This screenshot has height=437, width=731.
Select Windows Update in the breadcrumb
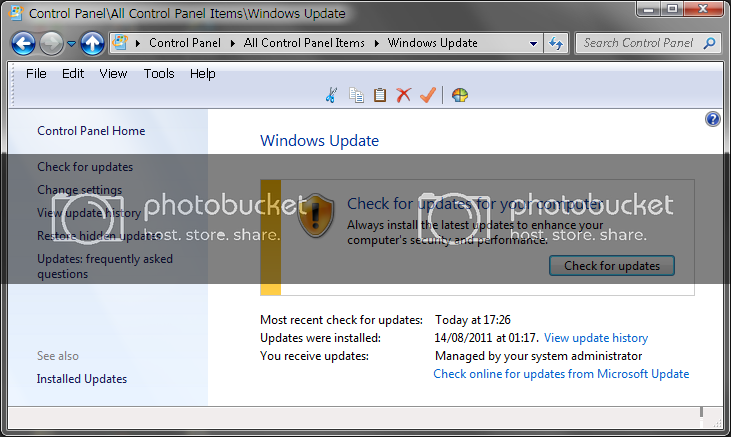pos(433,43)
